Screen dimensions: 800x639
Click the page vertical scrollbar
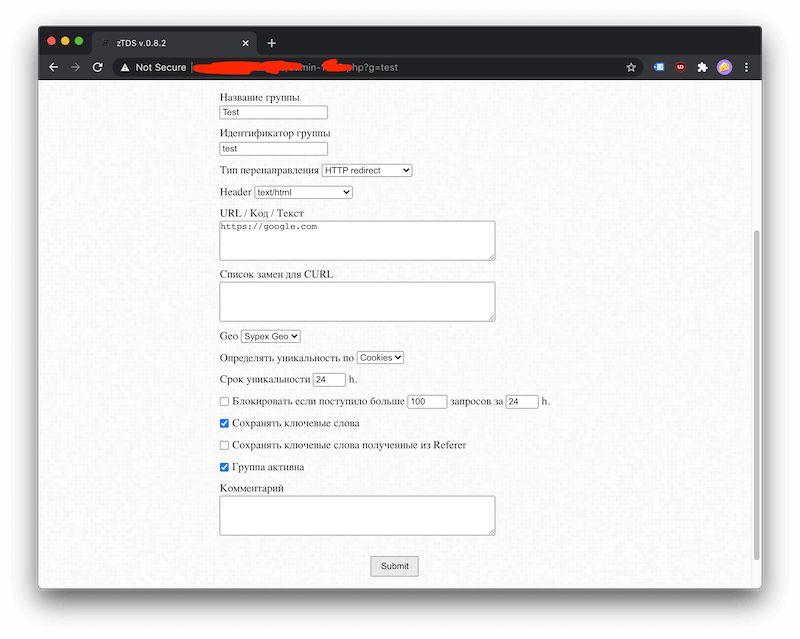point(756,390)
